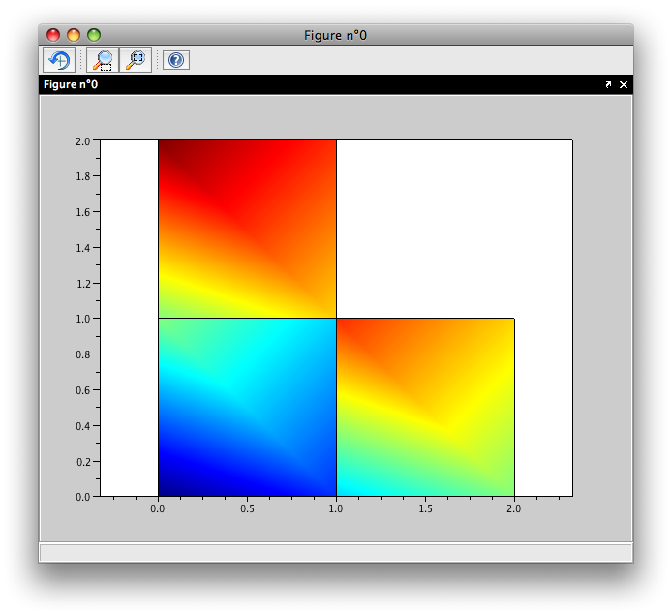Click the point where three squares meet
Viewport: 672px width, 616px height.
(336, 318)
